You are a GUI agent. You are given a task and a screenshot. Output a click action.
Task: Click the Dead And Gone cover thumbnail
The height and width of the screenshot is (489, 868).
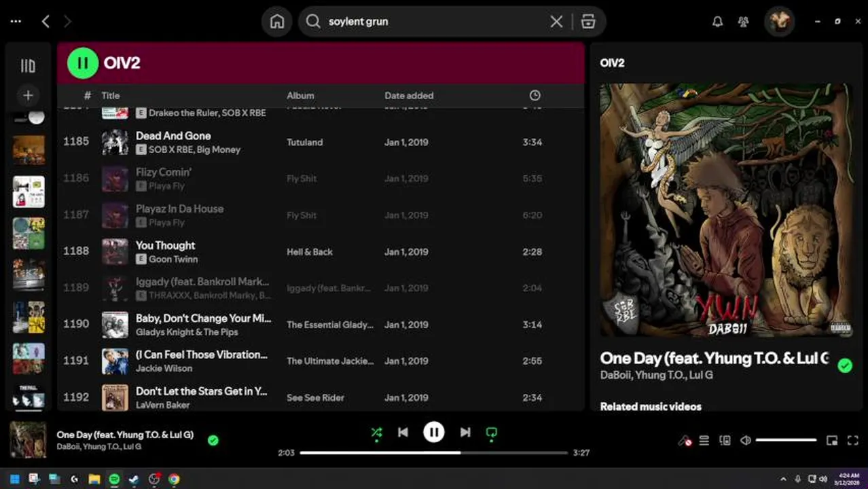(115, 143)
